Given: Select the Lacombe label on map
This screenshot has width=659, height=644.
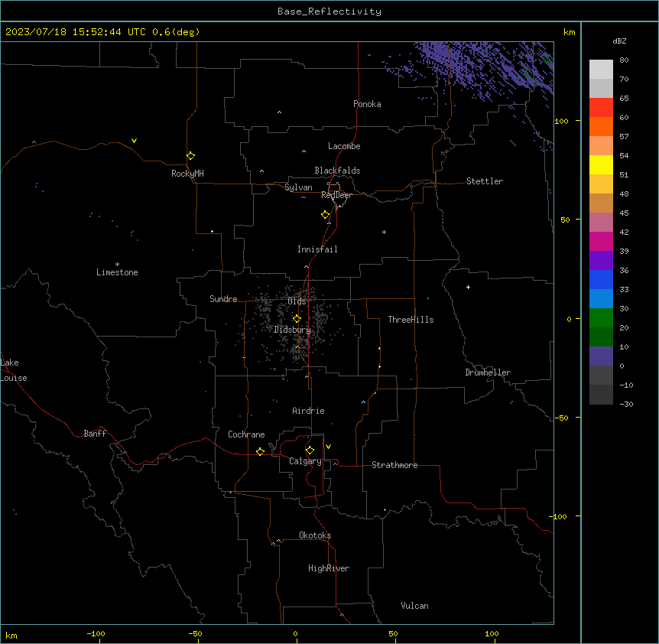Looking at the screenshot, I should (344, 146).
